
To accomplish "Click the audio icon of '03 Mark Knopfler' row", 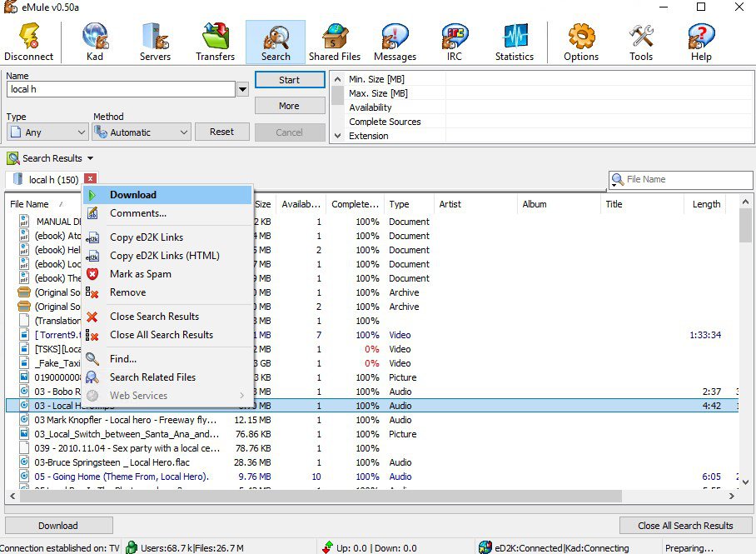I will pyautogui.click(x=24, y=420).
